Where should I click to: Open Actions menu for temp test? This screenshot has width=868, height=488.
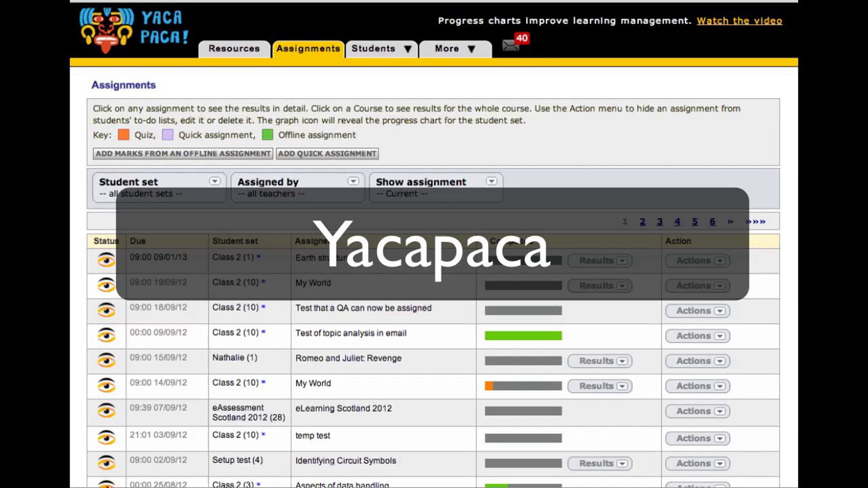(698, 438)
